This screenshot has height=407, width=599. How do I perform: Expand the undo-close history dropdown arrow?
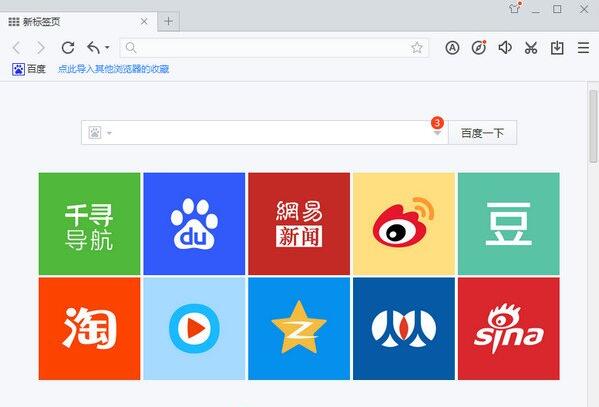pyautogui.click(x=107, y=48)
